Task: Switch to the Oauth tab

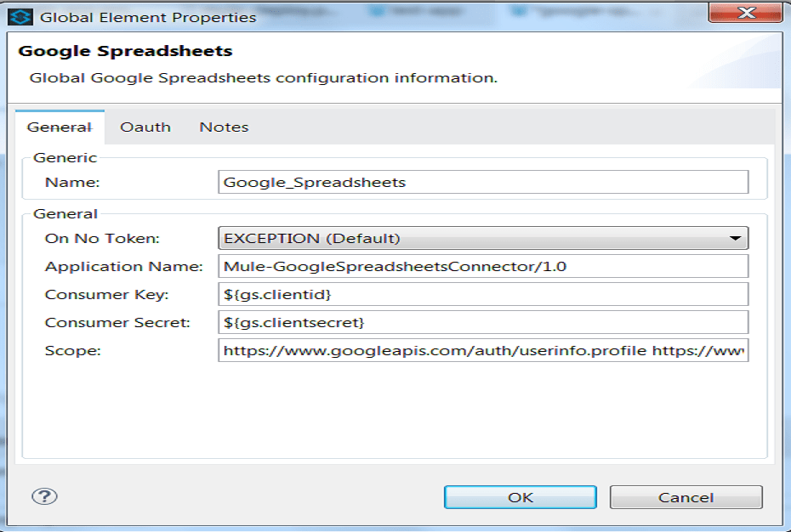Action: coord(145,127)
